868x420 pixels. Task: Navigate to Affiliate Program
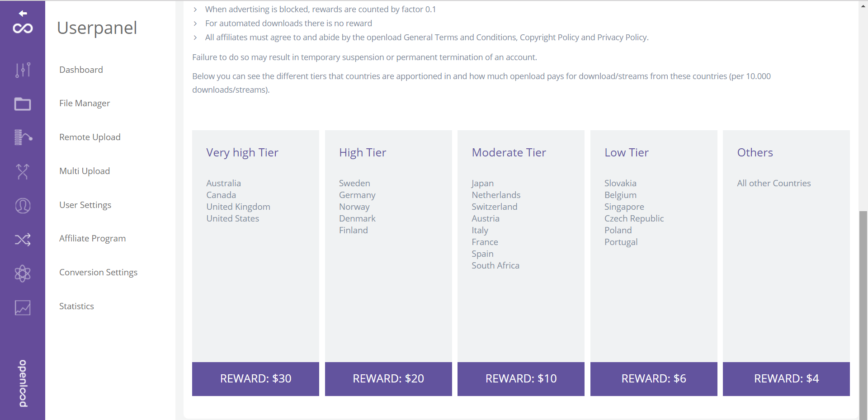point(92,238)
